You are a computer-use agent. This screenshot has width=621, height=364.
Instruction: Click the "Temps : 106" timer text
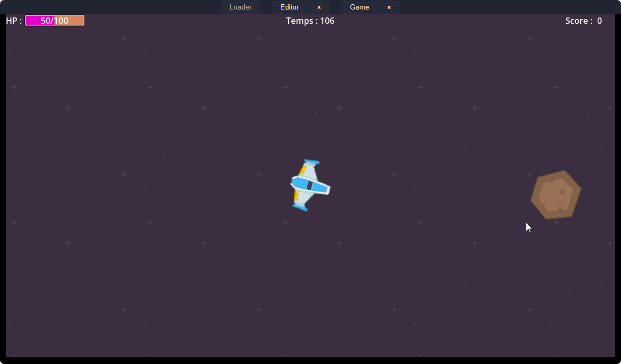click(310, 21)
